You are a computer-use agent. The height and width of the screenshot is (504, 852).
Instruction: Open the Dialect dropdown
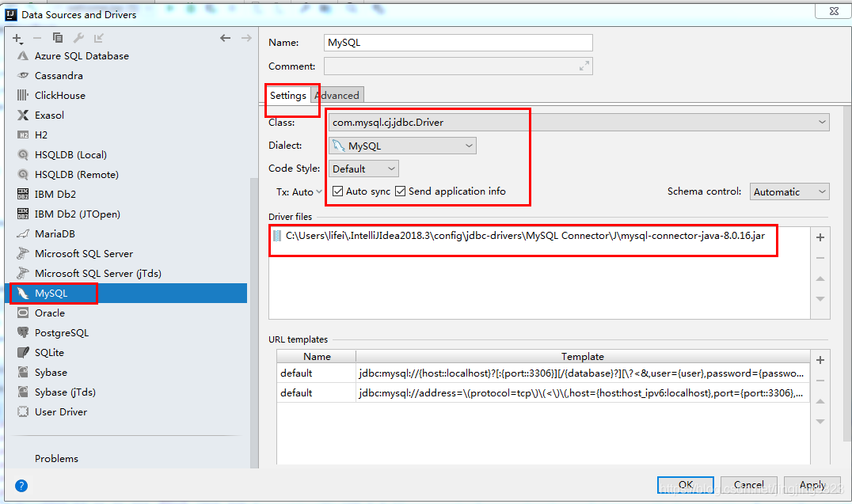[x=402, y=146]
